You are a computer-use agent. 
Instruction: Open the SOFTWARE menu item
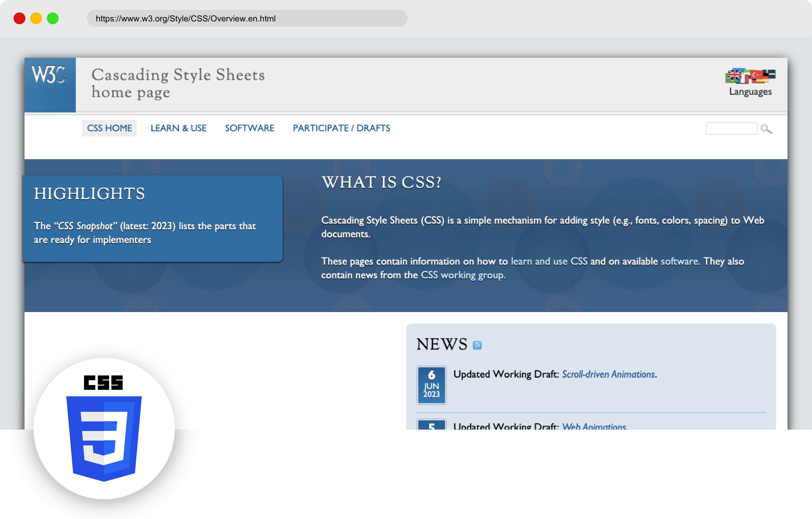pyautogui.click(x=250, y=128)
